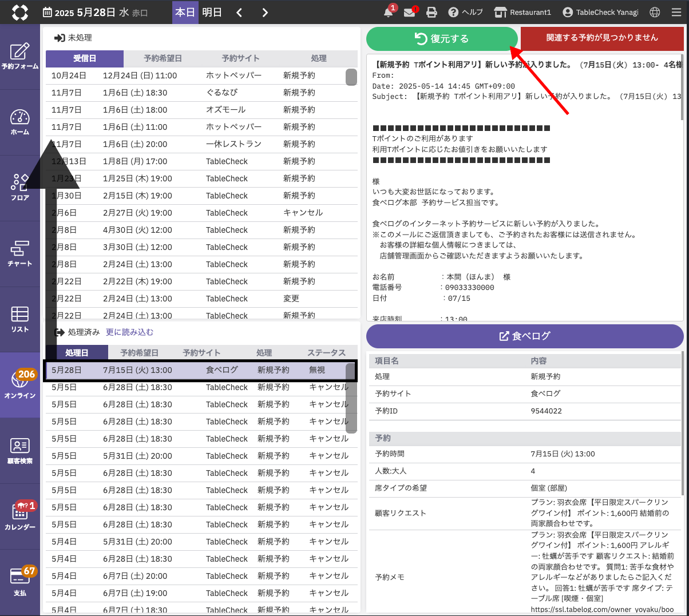
Task: Switch to 本日 tab
Action: [x=185, y=12]
